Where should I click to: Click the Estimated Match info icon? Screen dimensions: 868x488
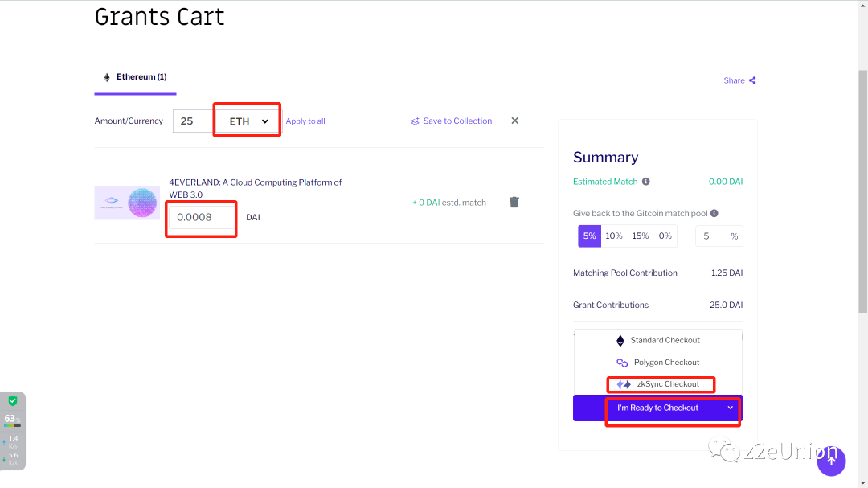[x=646, y=182]
